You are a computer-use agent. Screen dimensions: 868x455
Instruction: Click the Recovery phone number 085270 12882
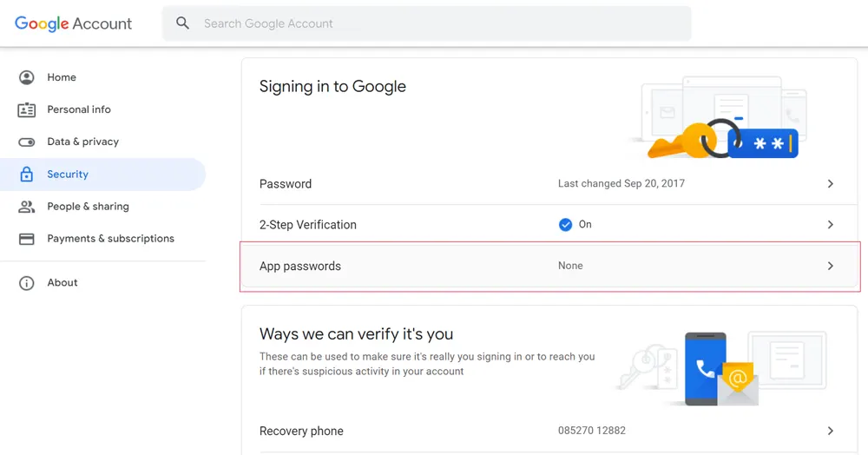[x=591, y=431]
